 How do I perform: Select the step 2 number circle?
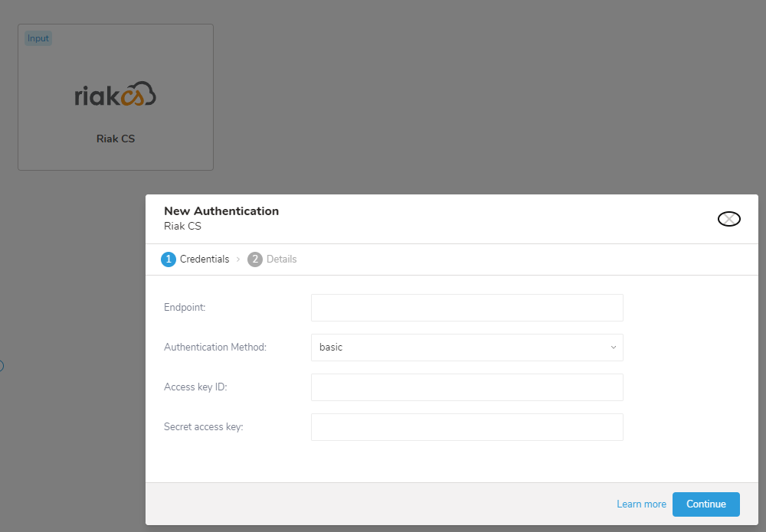[x=255, y=259]
